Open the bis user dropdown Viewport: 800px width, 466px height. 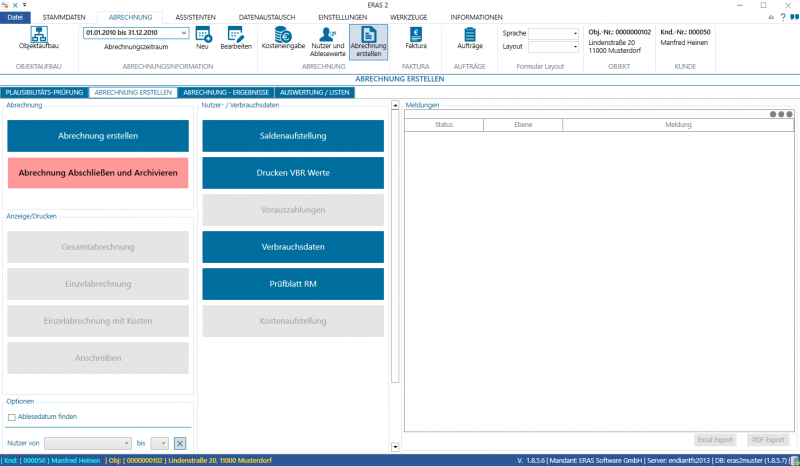159,443
